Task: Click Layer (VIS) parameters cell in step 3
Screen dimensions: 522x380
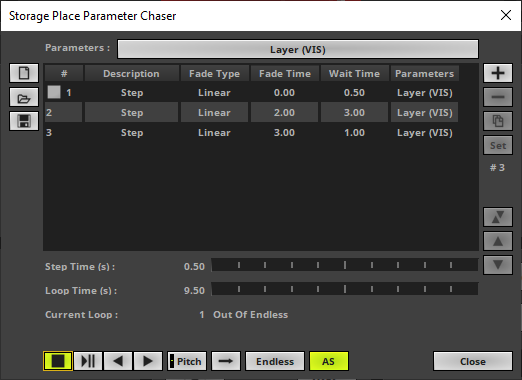Action: click(425, 132)
